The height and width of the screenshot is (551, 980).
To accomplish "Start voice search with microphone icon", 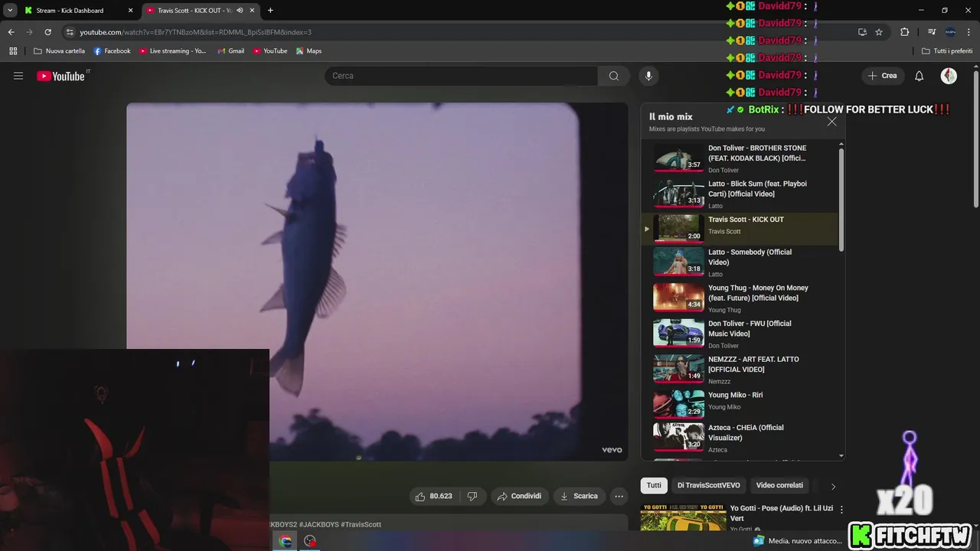I will pyautogui.click(x=648, y=76).
